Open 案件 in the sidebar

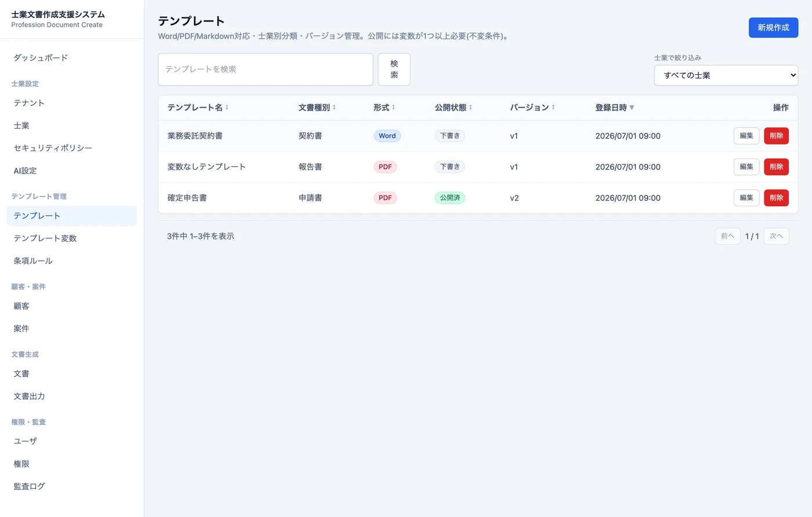(72, 329)
